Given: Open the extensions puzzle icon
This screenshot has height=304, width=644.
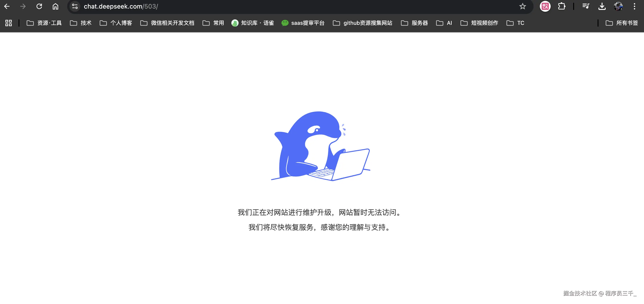Looking at the screenshot, I should point(561,6).
